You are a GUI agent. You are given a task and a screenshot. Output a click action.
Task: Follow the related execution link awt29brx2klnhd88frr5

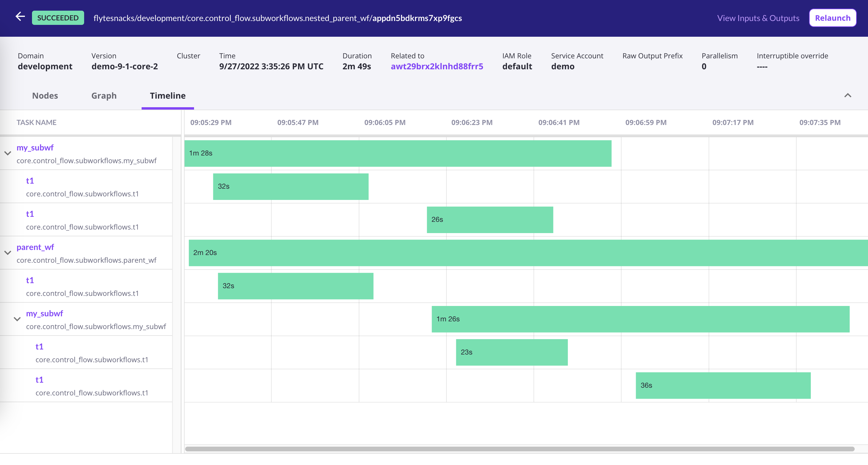[x=437, y=66]
